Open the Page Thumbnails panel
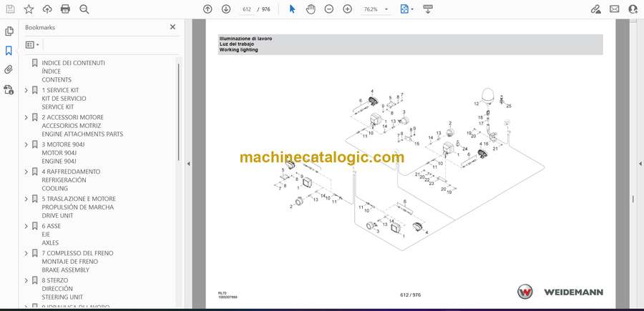Image resolution: width=644 pixels, height=311 pixels. click(x=9, y=31)
